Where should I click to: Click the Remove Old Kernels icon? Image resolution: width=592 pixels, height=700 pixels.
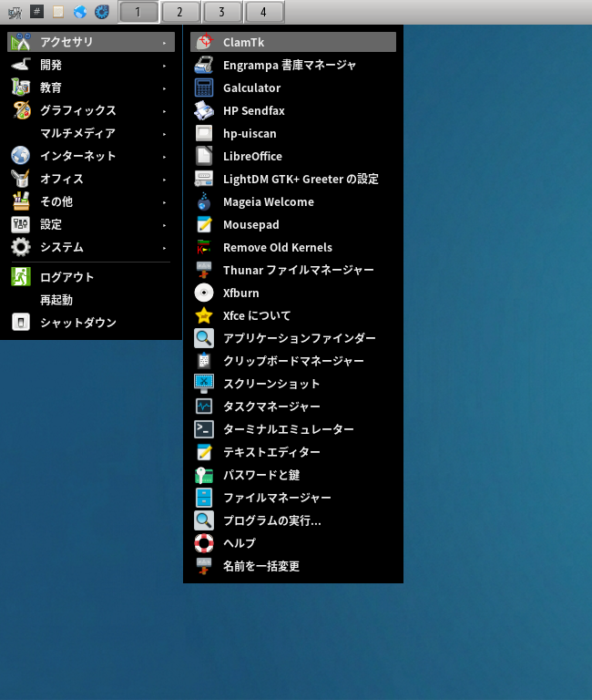click(204, 247)
